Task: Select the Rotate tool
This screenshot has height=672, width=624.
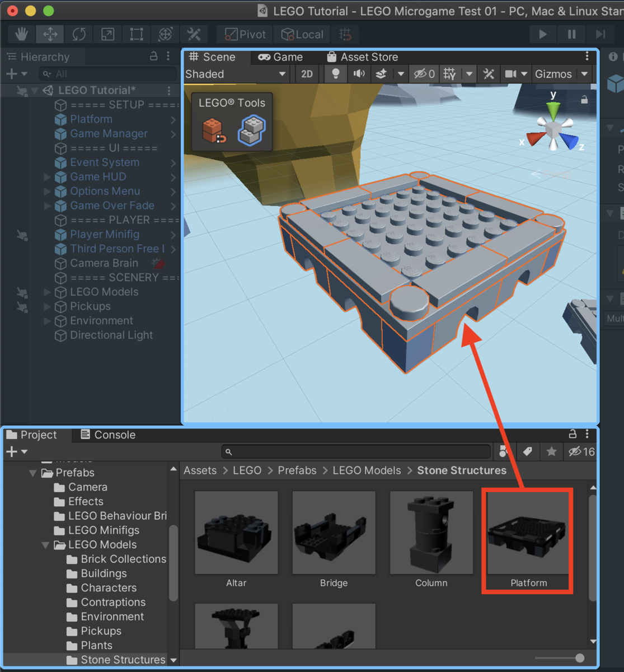Action: coord(79,34)
